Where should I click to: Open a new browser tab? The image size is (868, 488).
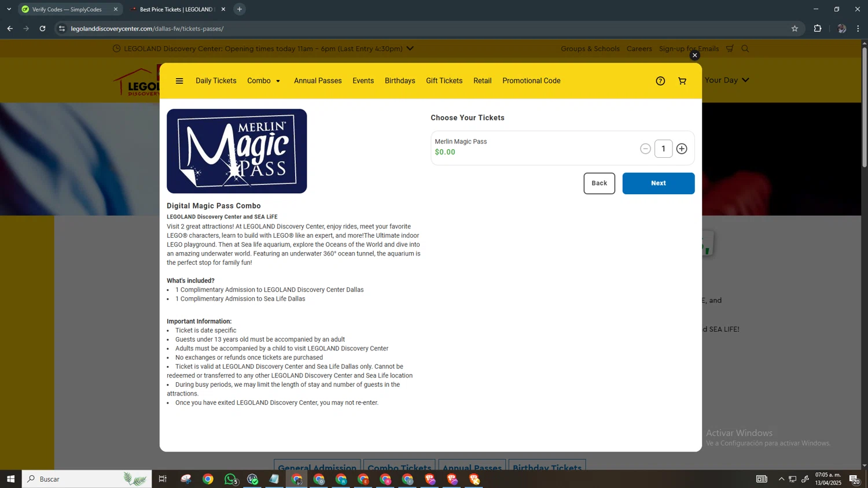(x=240, y=9)
